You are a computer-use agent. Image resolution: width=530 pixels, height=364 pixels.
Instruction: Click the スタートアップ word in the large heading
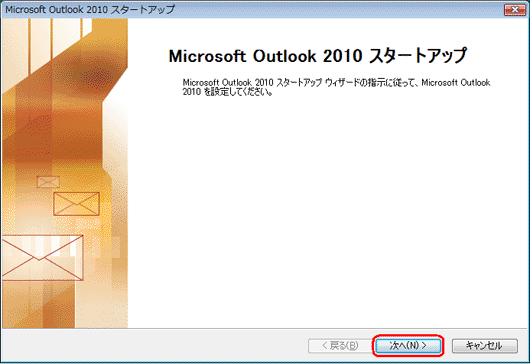[x=418, y=56]
